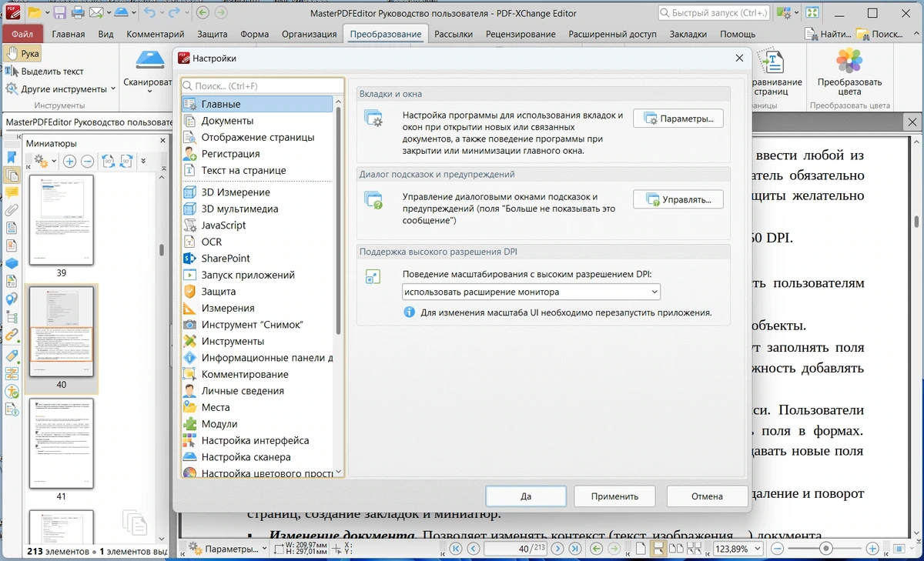Open Layers pane blue stack icon

(12, 263)
